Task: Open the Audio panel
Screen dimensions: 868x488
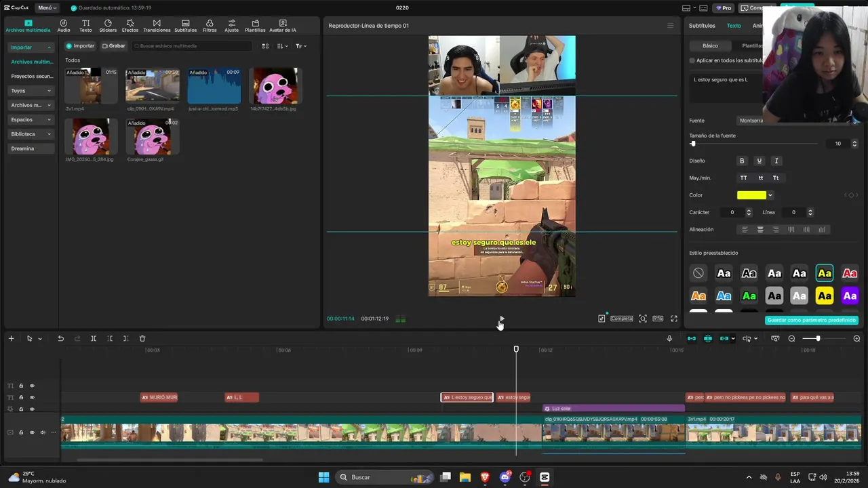Action: coord(64,26)
